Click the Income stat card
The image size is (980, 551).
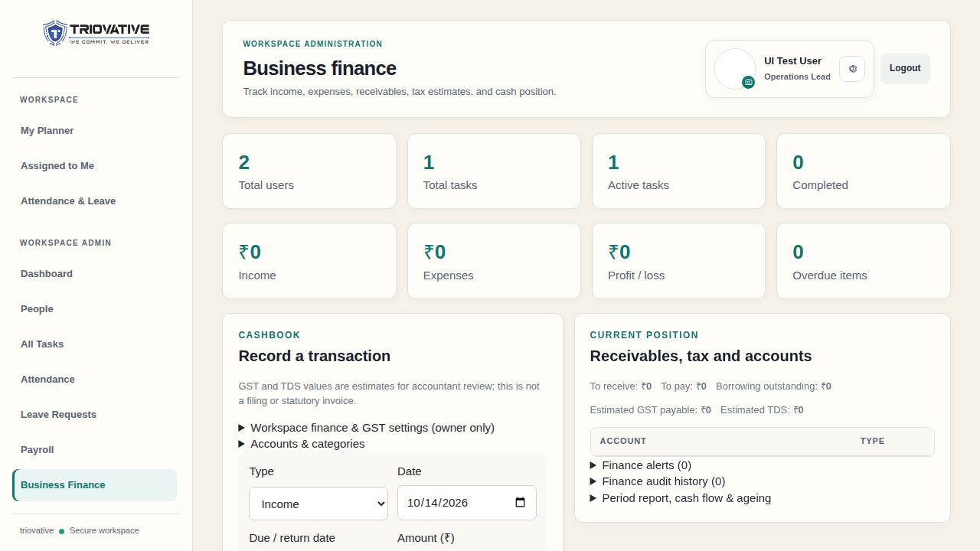(x=309, y=261)
